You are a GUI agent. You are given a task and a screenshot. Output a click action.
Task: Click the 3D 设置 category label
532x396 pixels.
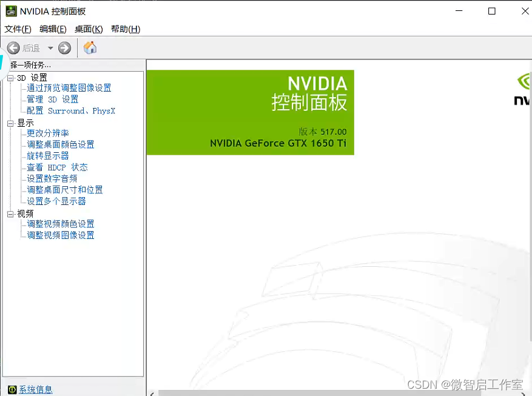click(x=32, y=78)
